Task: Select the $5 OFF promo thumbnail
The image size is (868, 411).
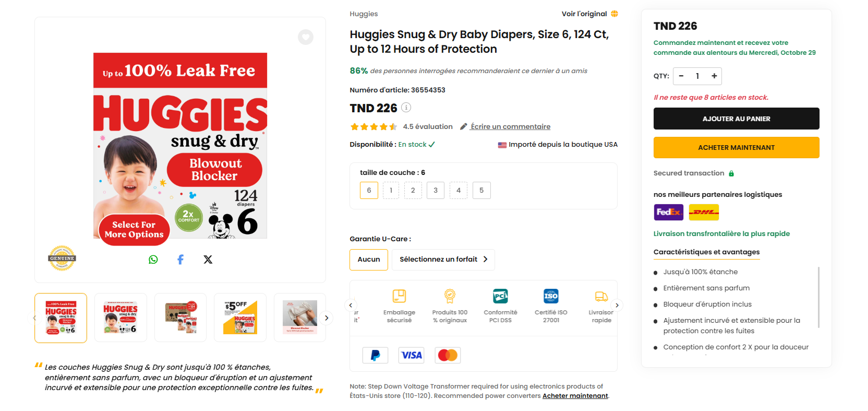Action: tap(240, 318)
